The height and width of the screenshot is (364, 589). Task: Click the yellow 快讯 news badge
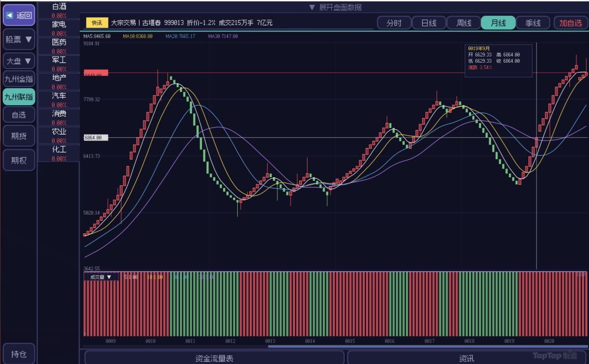click(x=97, y=23)
